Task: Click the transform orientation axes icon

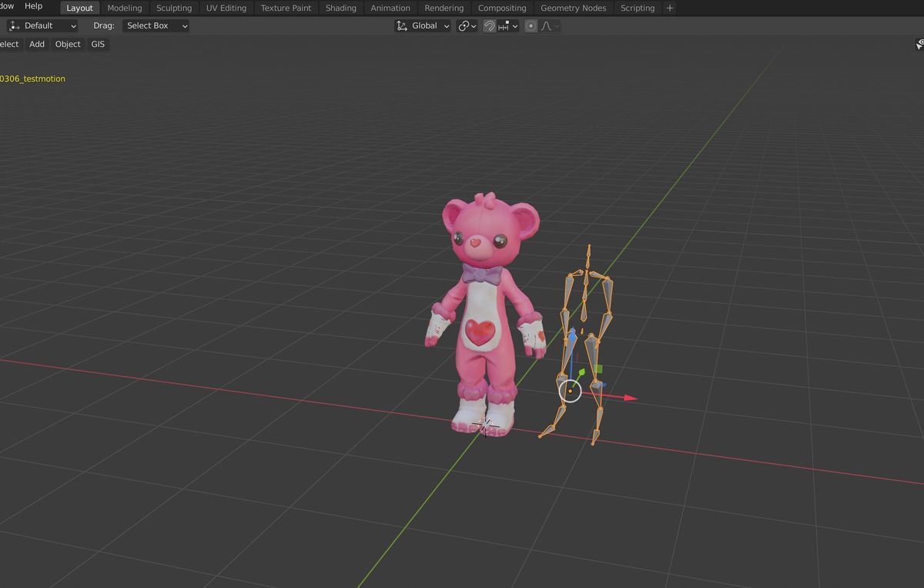Action: pos(401,25)
